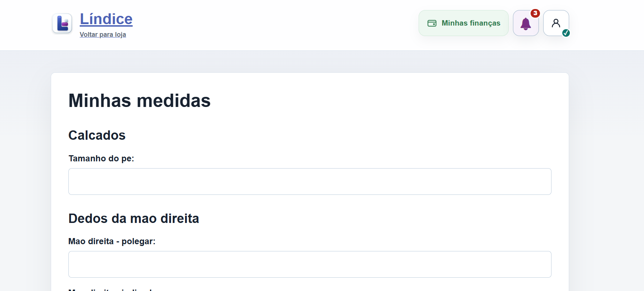Follow the Voltar para loja link
The width and height of the screenshot is (644, 291).
coord(103,35)
